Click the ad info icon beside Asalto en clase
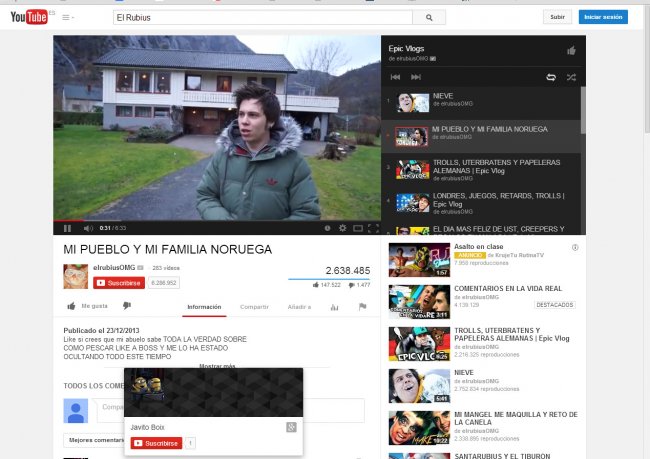650x459 pixels. (x=575, y=248)
